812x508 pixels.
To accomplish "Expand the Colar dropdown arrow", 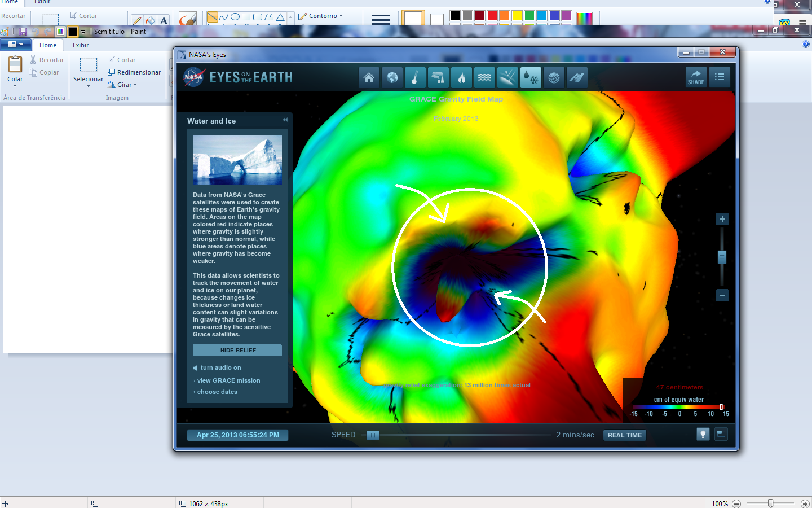I will coord(15,86).
